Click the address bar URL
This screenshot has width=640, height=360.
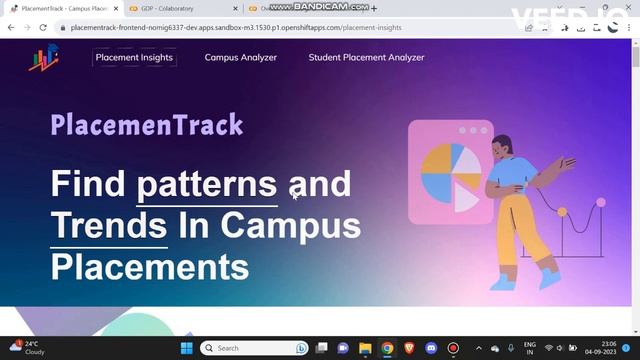point(236,27)
